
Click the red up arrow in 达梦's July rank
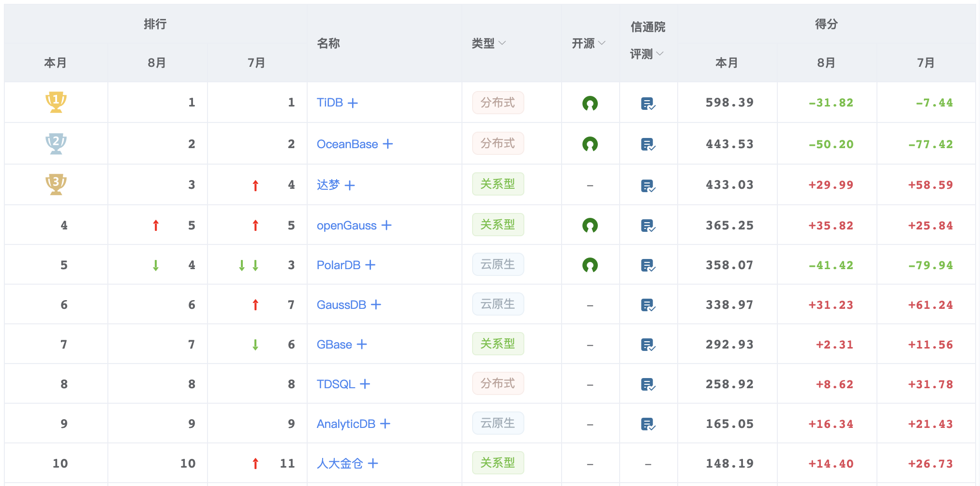(x=255, y=185)
